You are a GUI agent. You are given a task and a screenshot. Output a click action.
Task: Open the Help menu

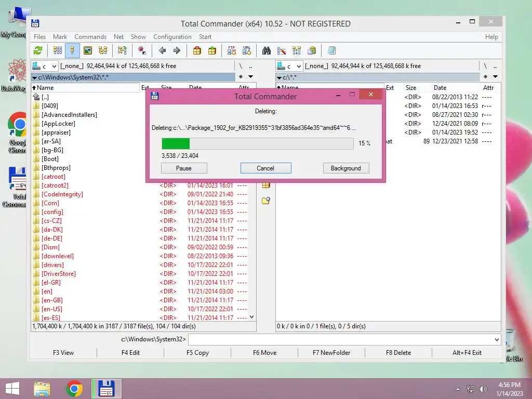tap(491, 37)
